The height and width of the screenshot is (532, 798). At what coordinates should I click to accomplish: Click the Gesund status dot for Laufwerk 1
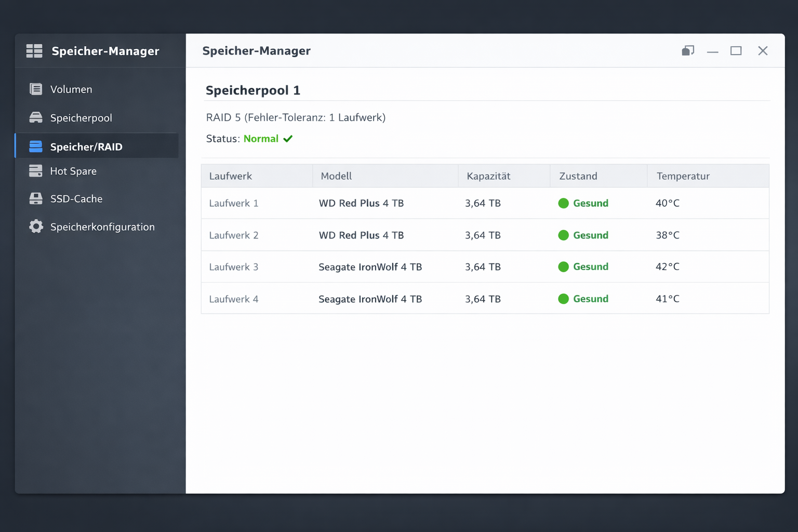[564, 203]
